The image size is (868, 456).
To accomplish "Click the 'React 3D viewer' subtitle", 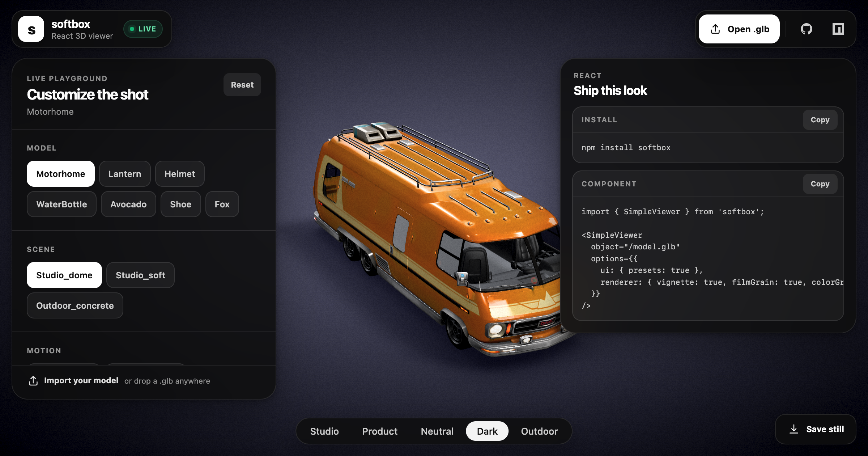I will point(82,36).
